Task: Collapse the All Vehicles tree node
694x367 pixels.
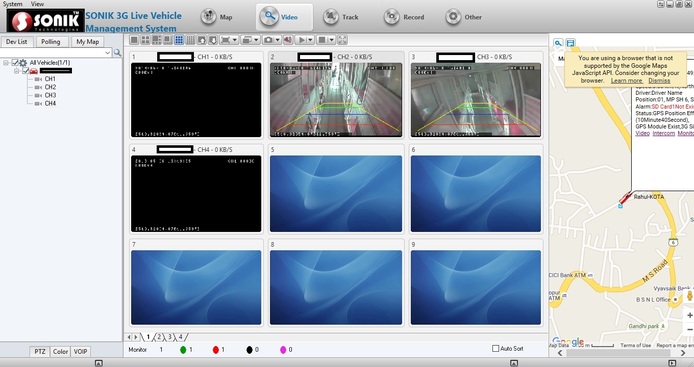Action: point(6,63)
